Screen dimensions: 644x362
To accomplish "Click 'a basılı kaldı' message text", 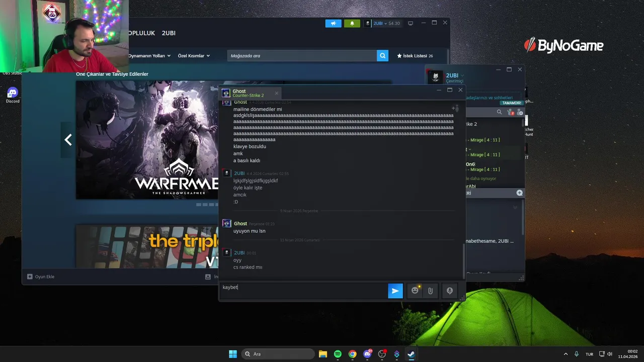I will point(247,160).
